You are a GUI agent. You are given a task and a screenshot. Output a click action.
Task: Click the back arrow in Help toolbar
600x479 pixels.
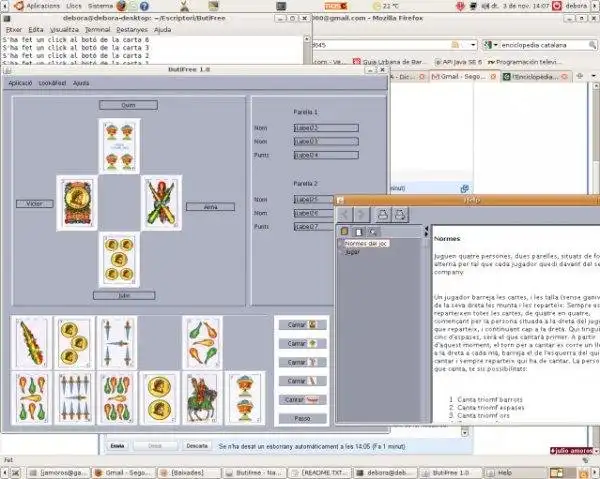point(344,215)
